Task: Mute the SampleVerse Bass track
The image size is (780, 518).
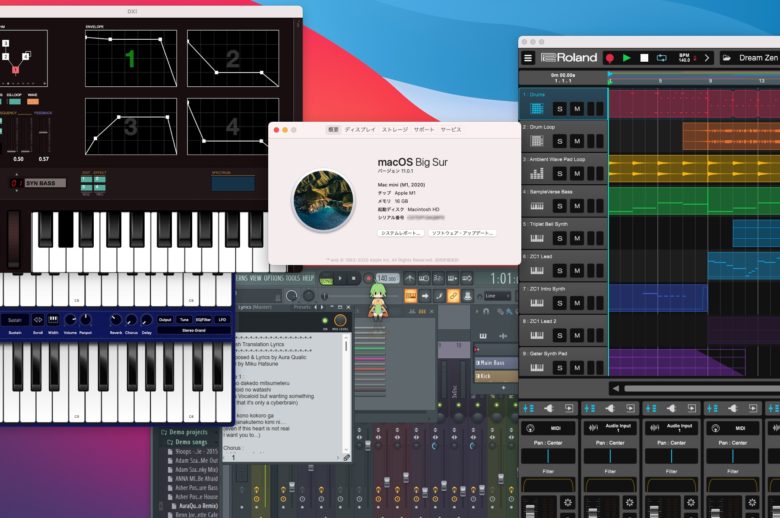Action: click(577, 204)
